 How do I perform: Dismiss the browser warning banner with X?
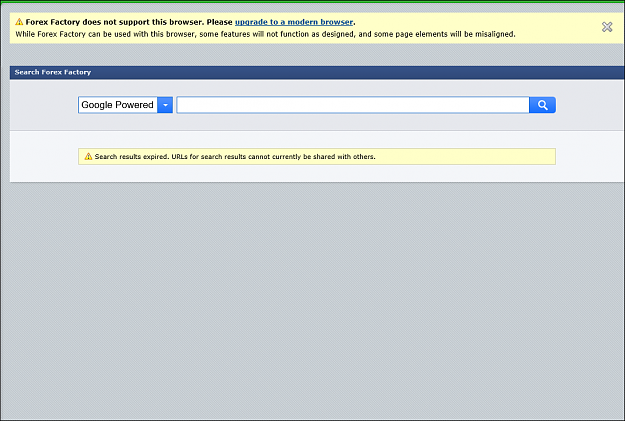607,27
